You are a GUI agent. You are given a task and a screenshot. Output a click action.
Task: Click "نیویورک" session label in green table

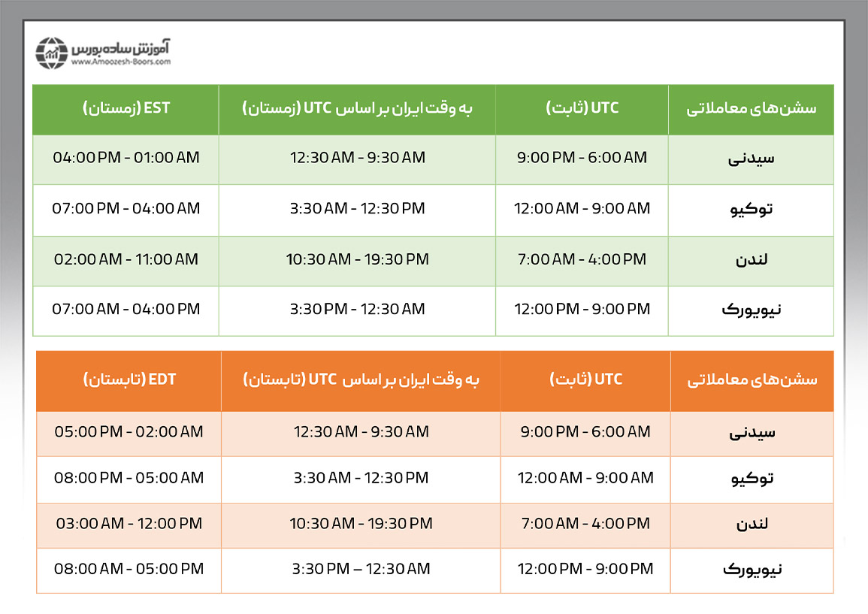point(752,310)
